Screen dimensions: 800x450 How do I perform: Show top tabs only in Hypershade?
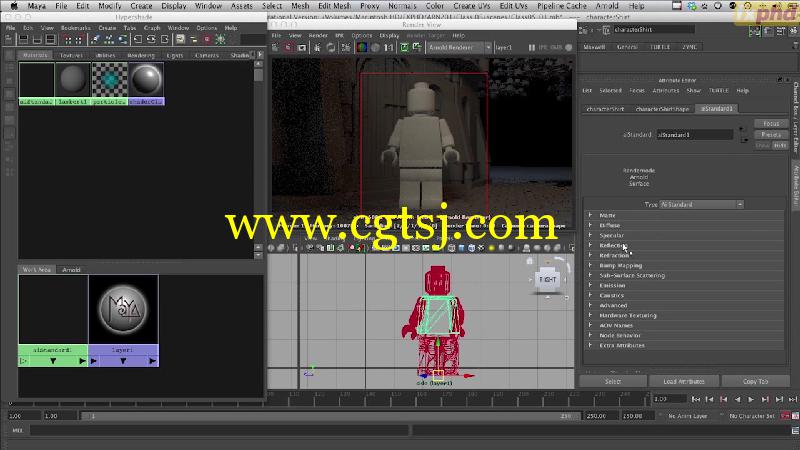pos(23,39)
